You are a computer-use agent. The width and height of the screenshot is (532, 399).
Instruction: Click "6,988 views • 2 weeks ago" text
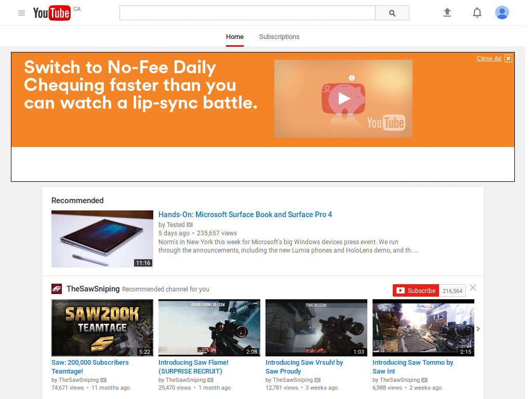pyautogui.click(x=407, y=388)
